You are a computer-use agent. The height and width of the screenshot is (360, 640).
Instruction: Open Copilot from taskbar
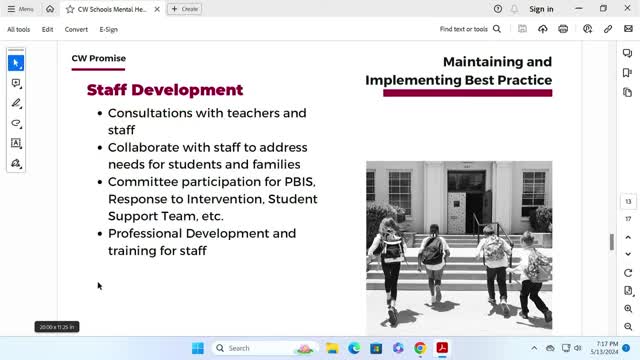click(398, 348)
